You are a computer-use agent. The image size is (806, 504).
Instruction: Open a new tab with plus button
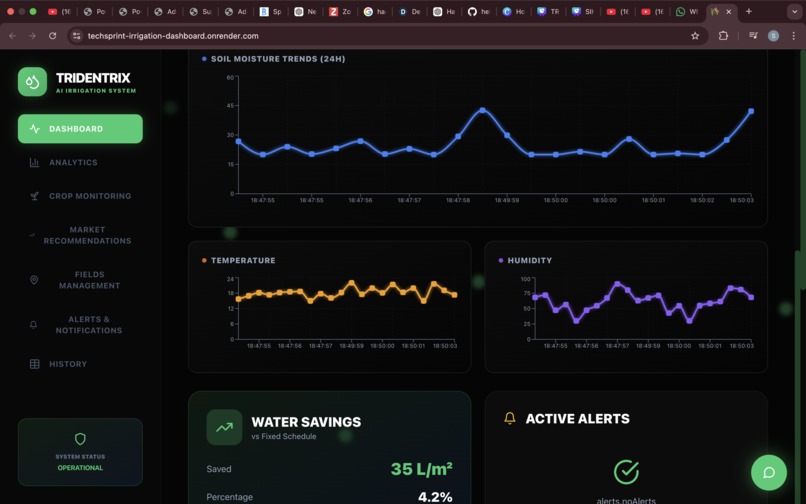748,11
